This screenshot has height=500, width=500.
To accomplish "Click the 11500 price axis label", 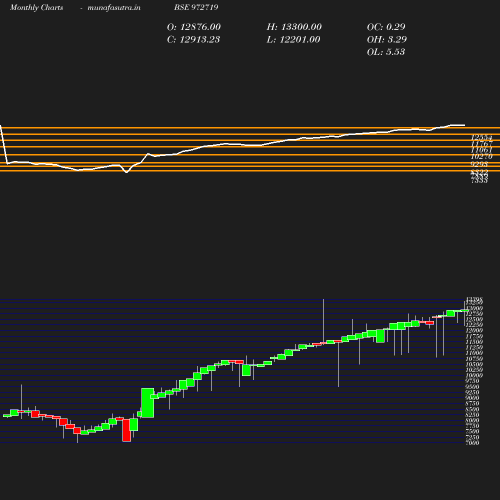I will click(x=474, y=342).
